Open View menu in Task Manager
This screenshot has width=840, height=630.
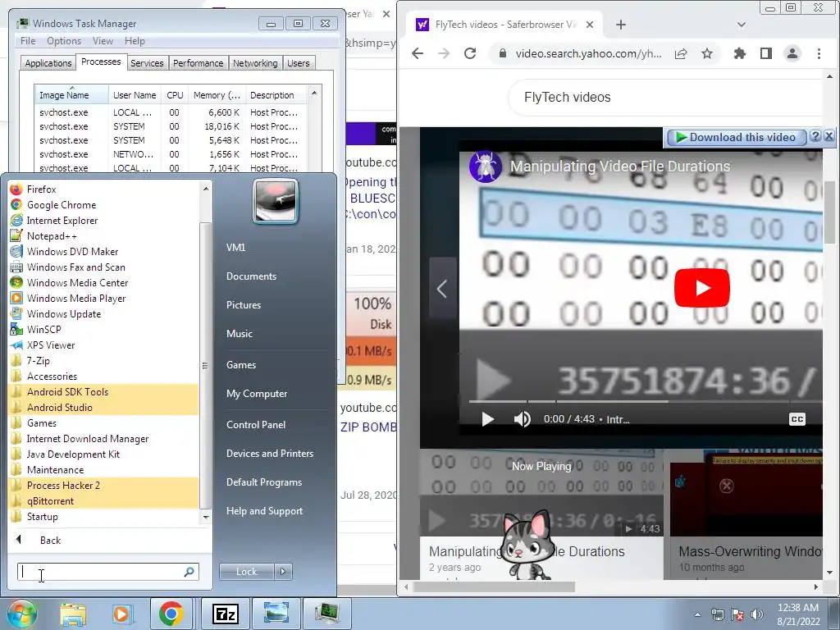click(103, 41)
